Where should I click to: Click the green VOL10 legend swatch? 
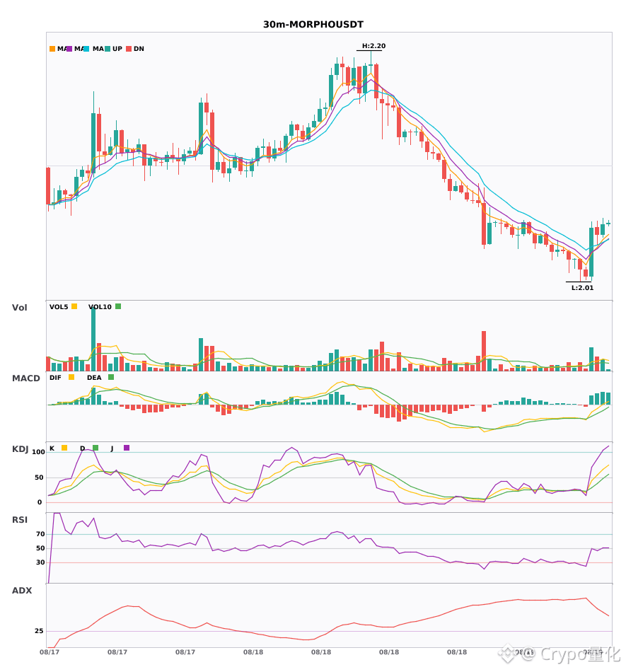coord(118,306)
